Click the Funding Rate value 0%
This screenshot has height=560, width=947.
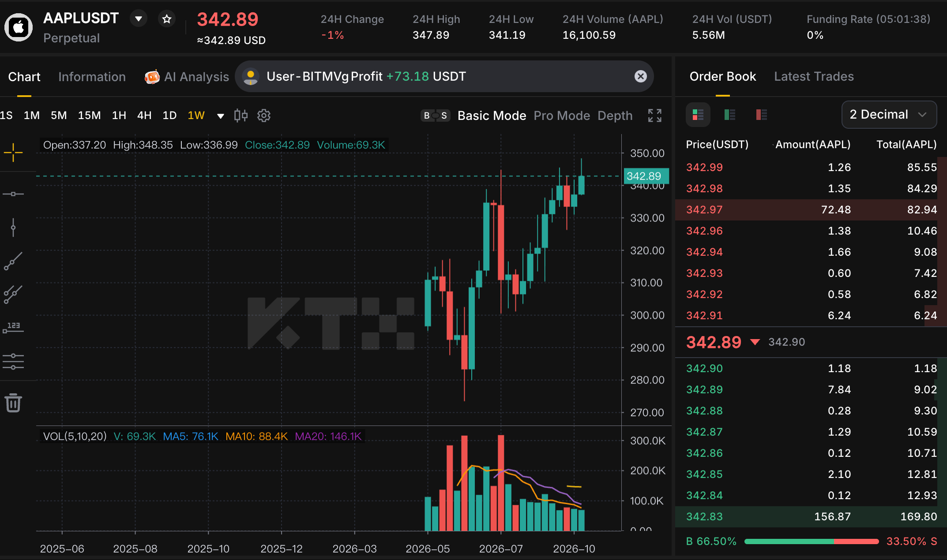point(815,35)
